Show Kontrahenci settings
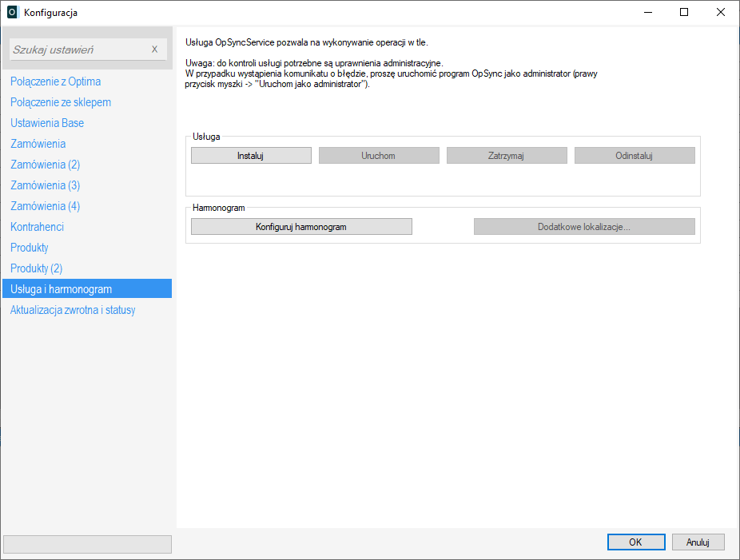Viewport: 740px width, 560px height. tap(37, 227)
